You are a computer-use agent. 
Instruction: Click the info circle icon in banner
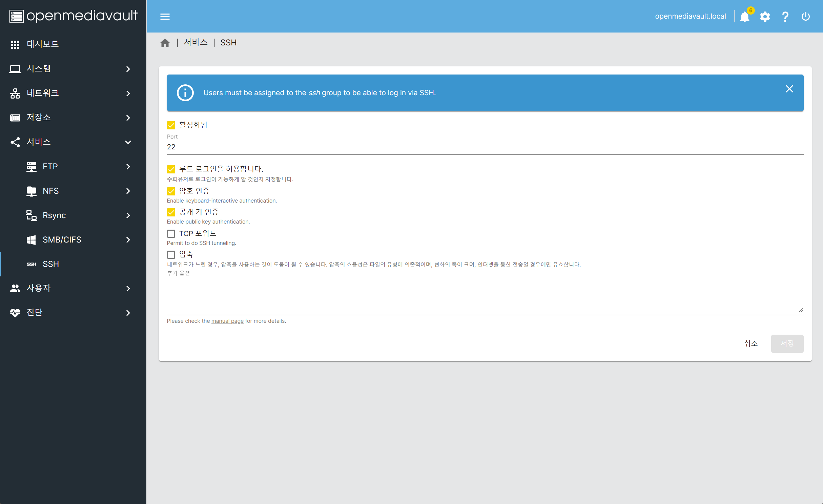click(185, 93)
